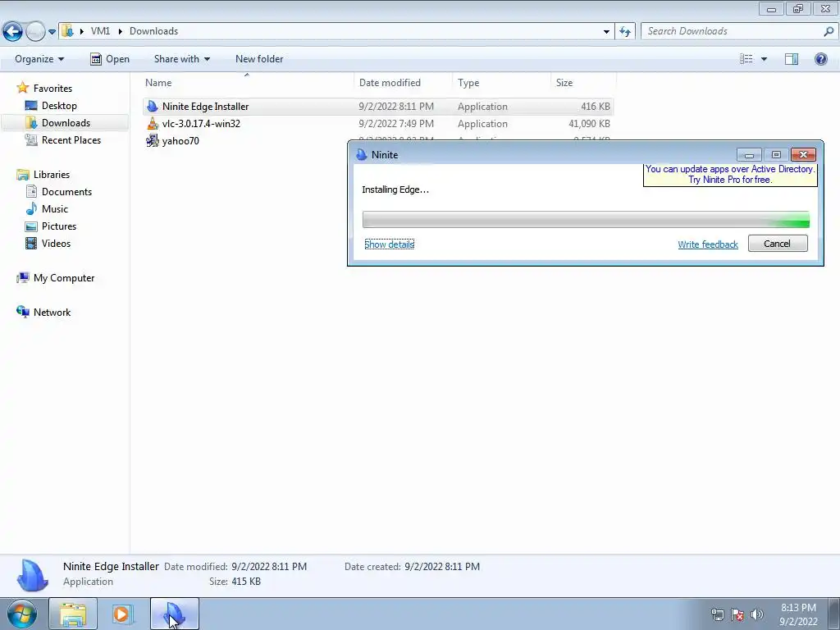The height and width of the screenshot is (630, 840).
Task: Click Downloads in address breadcrumb
Action: click(x=153, y=31)
